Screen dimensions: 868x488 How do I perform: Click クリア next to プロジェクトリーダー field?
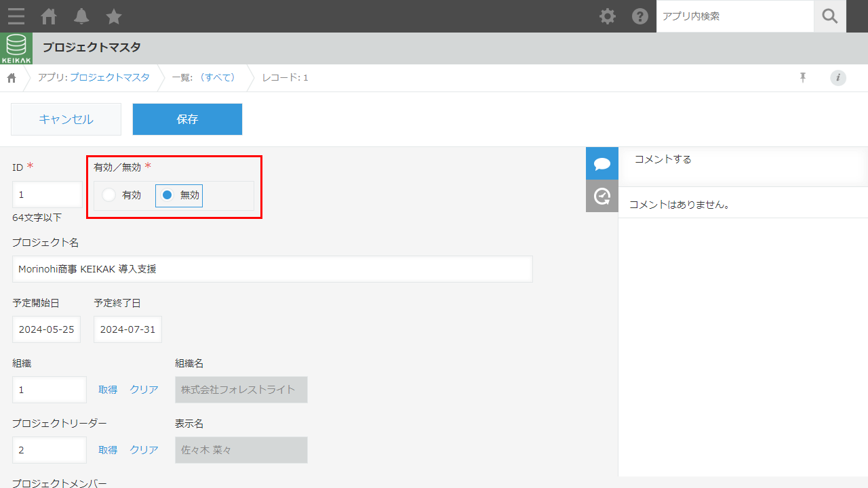click(x=144, y=450)
